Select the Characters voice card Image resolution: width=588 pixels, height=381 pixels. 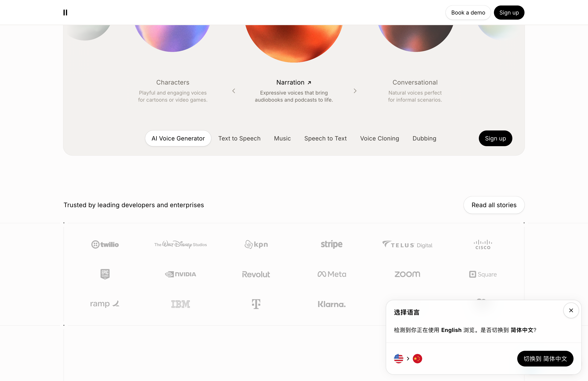click(x=173, y=91)
